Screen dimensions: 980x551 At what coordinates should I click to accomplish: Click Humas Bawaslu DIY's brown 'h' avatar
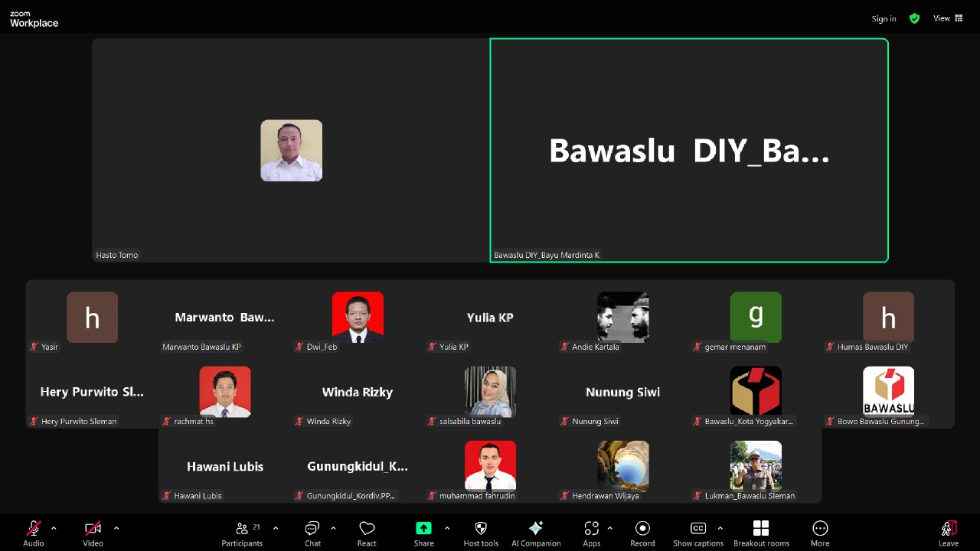pos(888,317)
